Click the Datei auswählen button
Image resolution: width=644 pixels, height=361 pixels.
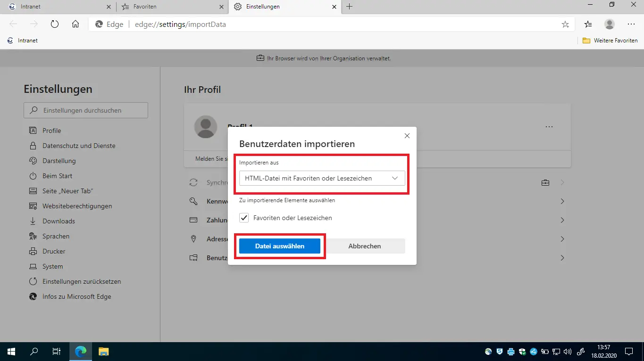[280, 246]
